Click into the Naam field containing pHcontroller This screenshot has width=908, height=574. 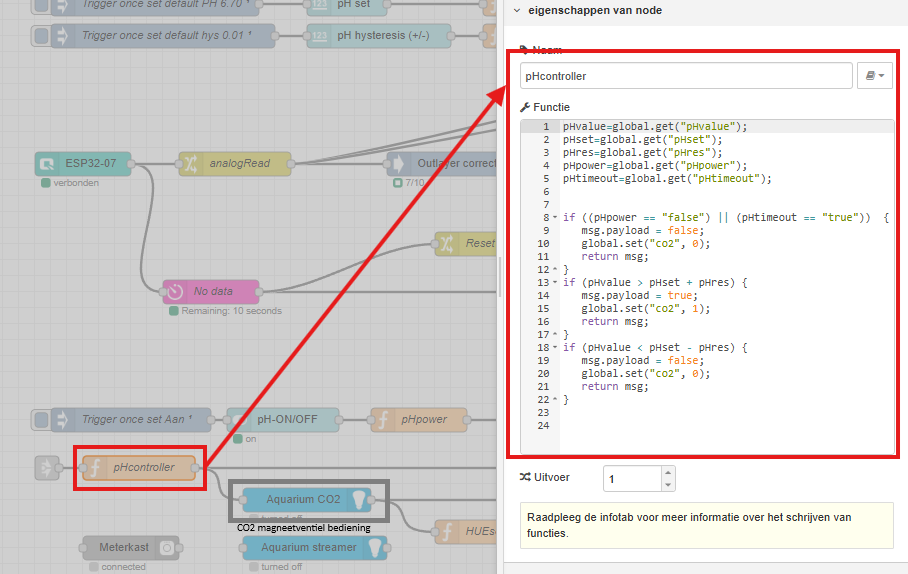click(x=685, y=76)
